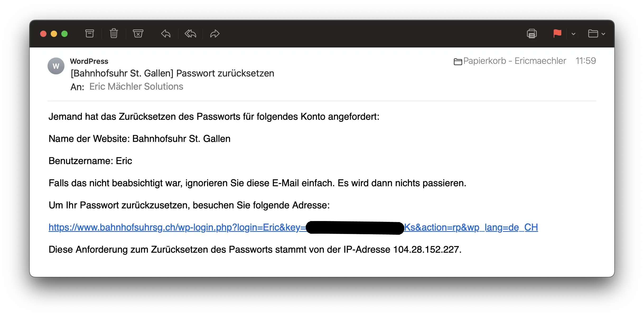Screen dimensions: 644x316
Task: Click the WordPress sender avatar
Action: coord(56,66)
